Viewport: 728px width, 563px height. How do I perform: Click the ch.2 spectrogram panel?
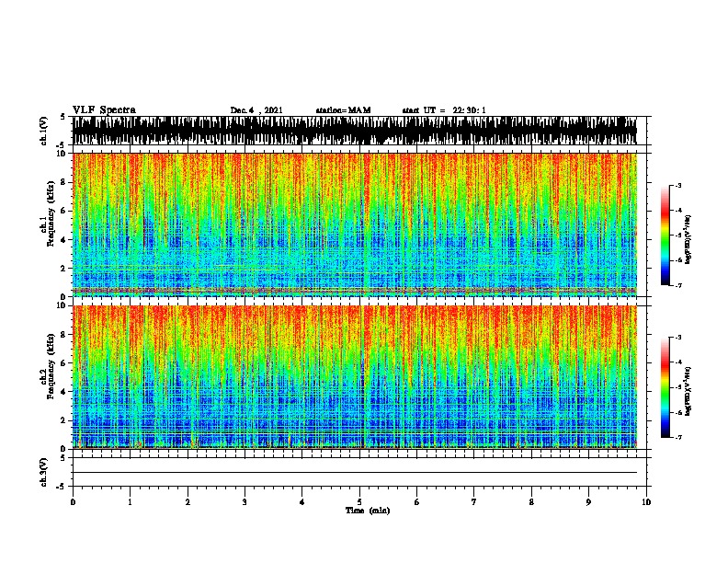coord(355,377)
